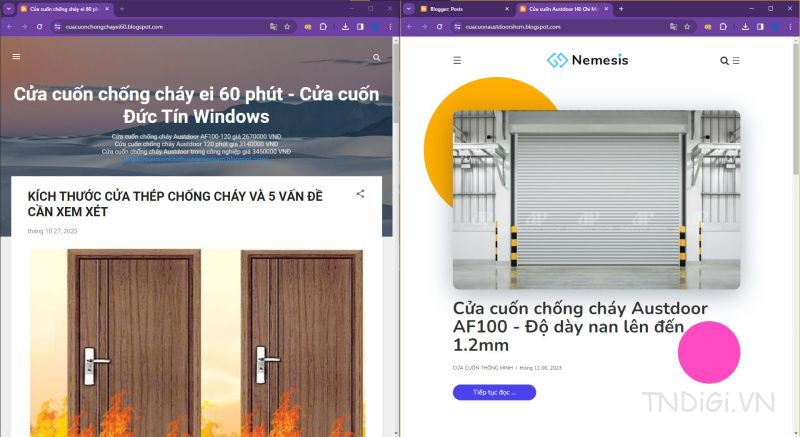Open the search icon on the left blog header
This screenshot has height=437, width=800.
point(377,58)
